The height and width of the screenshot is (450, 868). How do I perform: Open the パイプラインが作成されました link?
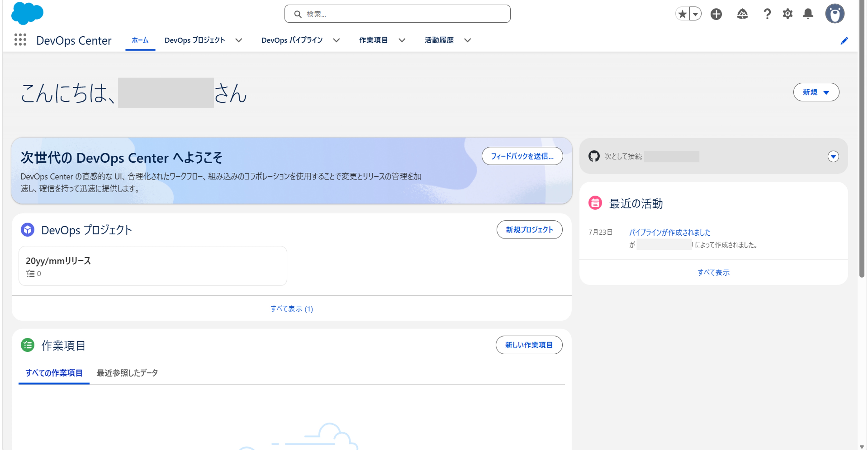click(670, 232)
